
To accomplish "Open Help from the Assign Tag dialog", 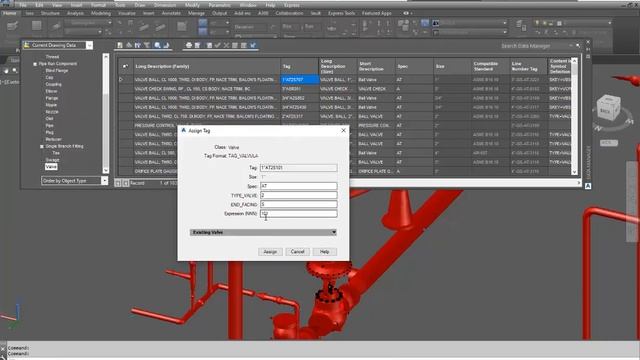I will click(x=324, y=252).
